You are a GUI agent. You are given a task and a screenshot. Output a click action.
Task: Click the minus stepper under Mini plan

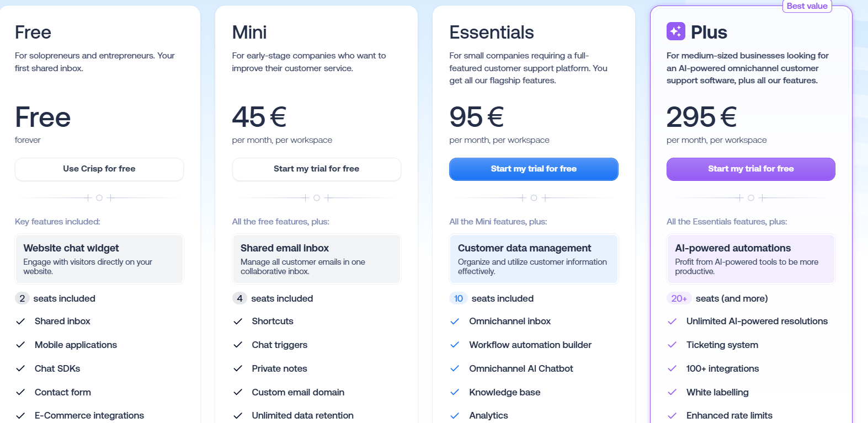[305, 197]
